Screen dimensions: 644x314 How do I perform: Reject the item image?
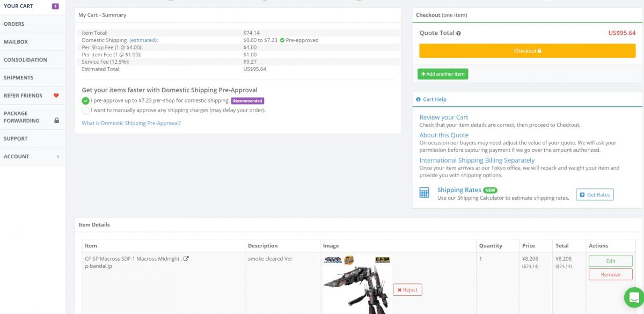coord(408,290)
